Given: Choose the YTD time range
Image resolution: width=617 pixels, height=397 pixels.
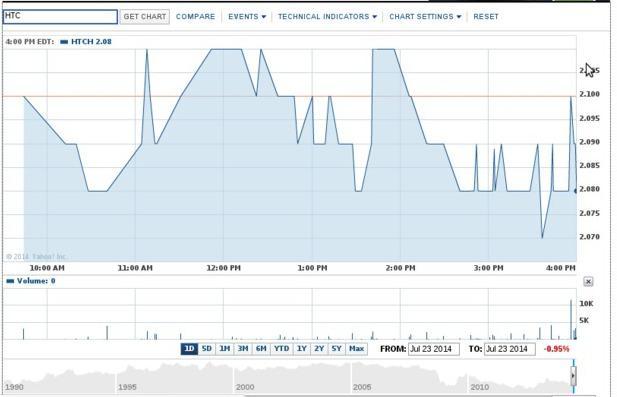Looking at the screenshot, I should coord(282,349).
